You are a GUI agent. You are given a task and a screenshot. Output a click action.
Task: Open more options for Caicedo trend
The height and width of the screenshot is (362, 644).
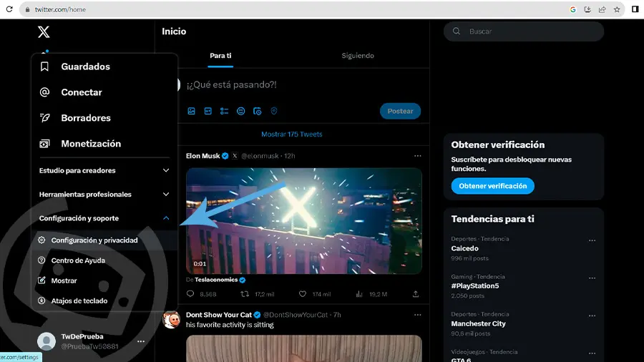(592, 240)
